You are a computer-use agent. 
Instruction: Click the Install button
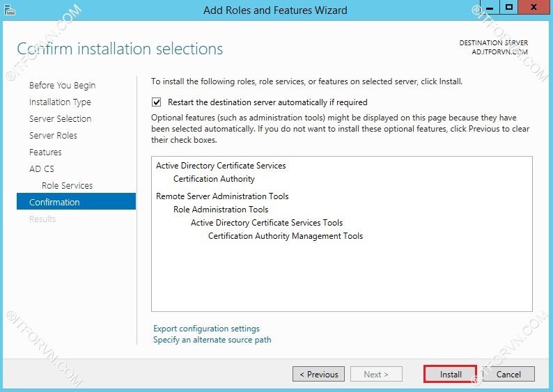[450, 374]
